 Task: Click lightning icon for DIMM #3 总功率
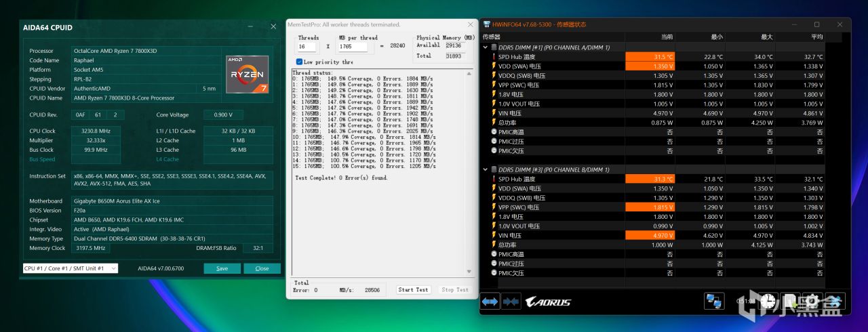(x=493, y=245)
